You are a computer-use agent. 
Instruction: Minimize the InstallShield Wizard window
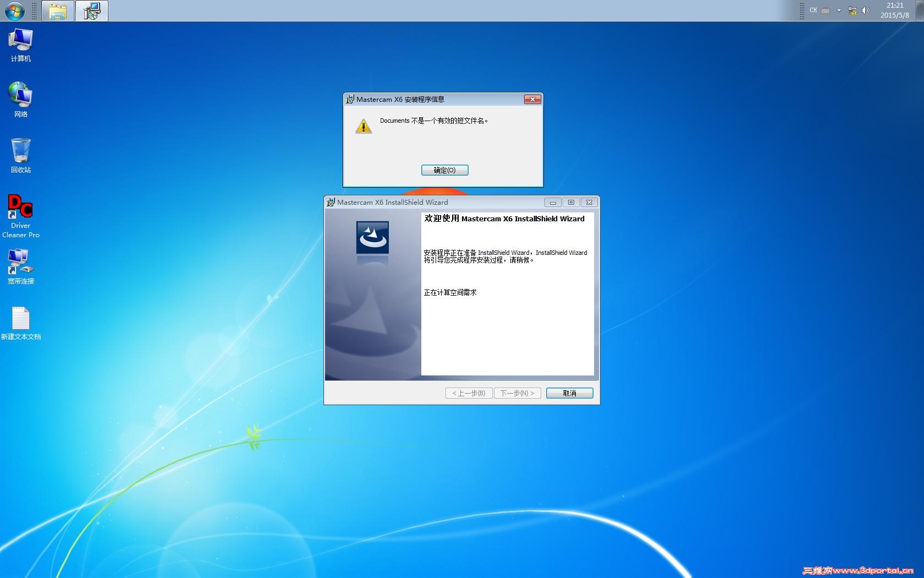point(553,203)
